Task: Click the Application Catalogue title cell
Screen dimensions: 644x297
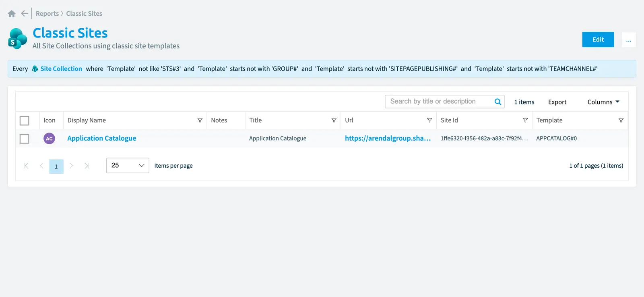Action: pyautogui.click(x=278, y=138)
